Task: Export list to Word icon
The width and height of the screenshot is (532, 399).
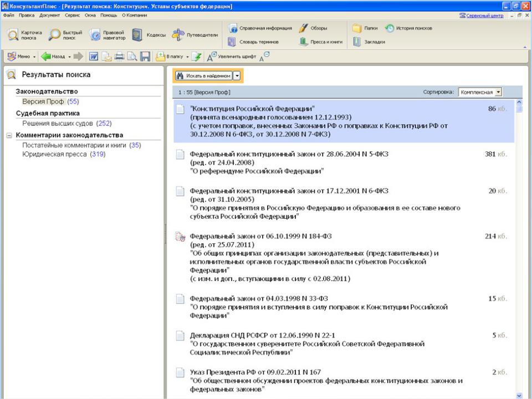Action: tap(94, 57)
